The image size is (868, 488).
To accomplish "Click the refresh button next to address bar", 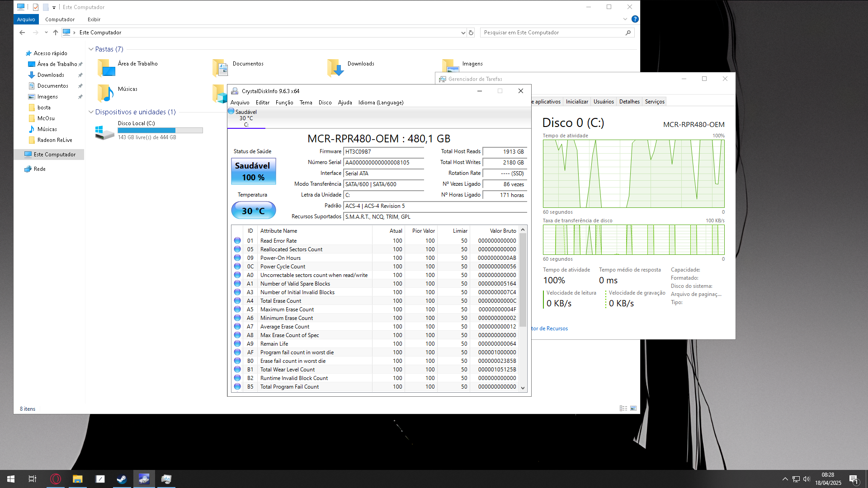I will tap(471, 33).
